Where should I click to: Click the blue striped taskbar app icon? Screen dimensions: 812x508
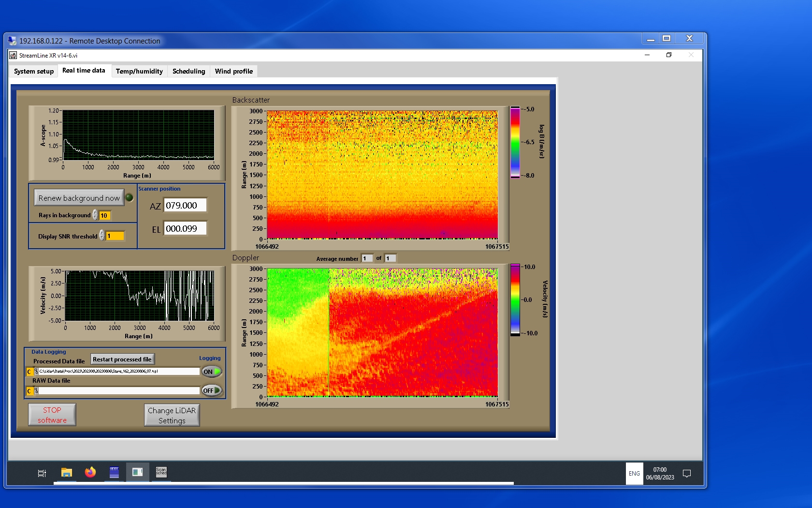(x=114, y=472)
